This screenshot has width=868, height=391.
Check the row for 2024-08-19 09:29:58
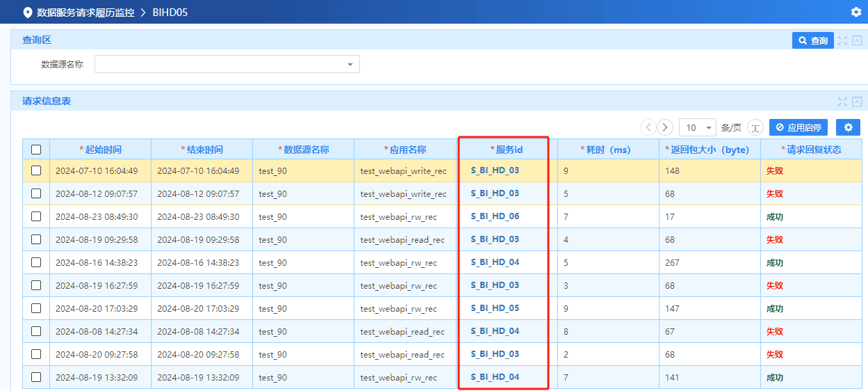tap(36, 239)
